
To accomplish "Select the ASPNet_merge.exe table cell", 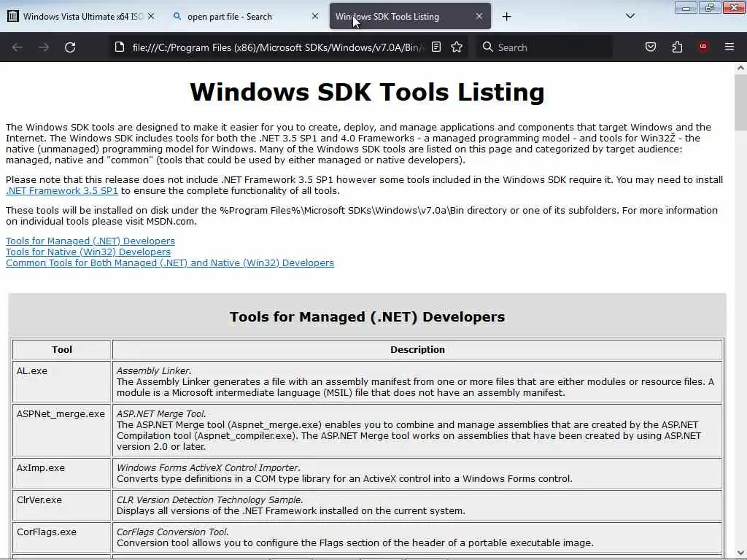I will 62,430.
